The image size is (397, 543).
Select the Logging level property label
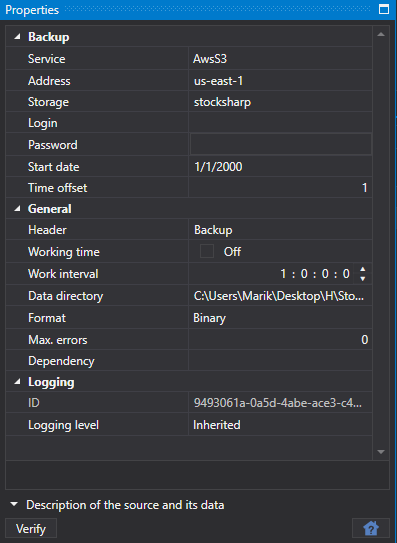tap(63, 425)
